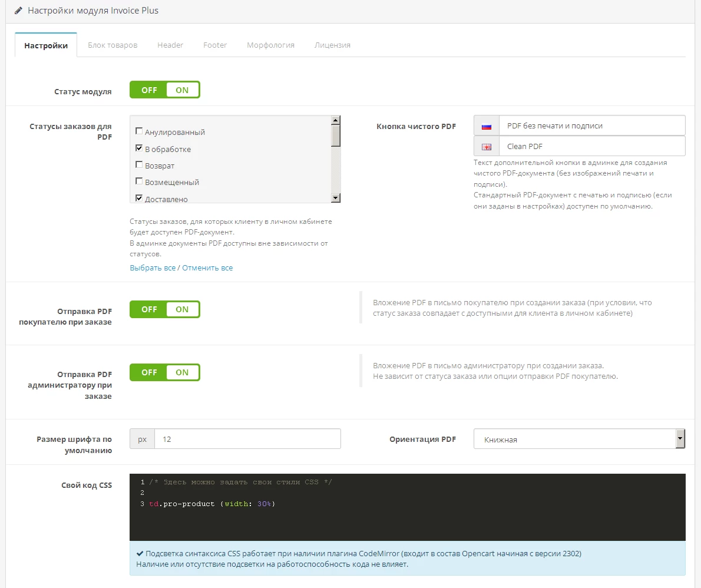Check the Возмещенный status checkbox
The width and height of the screenshot is (701, 588).
[x=139, y=181]
